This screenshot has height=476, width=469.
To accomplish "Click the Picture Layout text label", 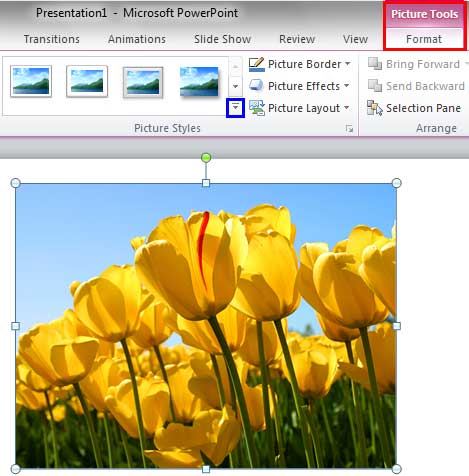I will click(304, 108).
